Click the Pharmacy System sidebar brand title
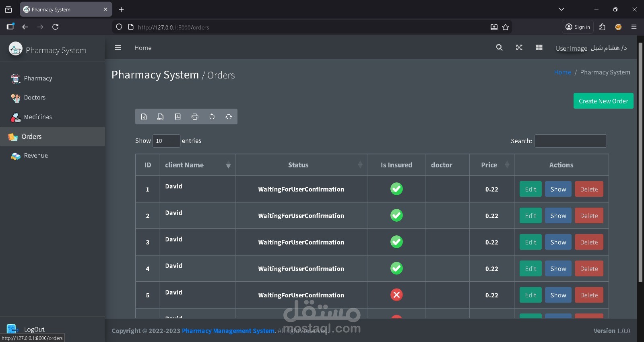Viewport: 644px width, 342px height. (x=56, y=50)
